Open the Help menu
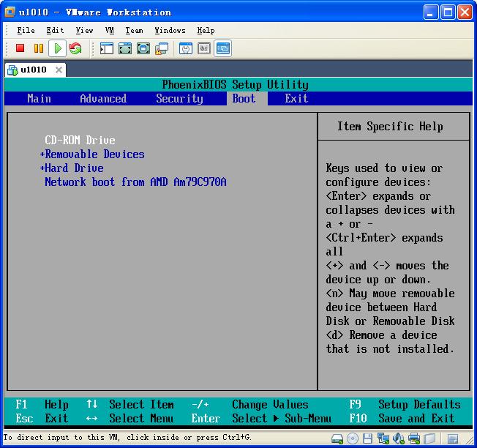The height and width of the screenshot is (448, 477). 206,31
